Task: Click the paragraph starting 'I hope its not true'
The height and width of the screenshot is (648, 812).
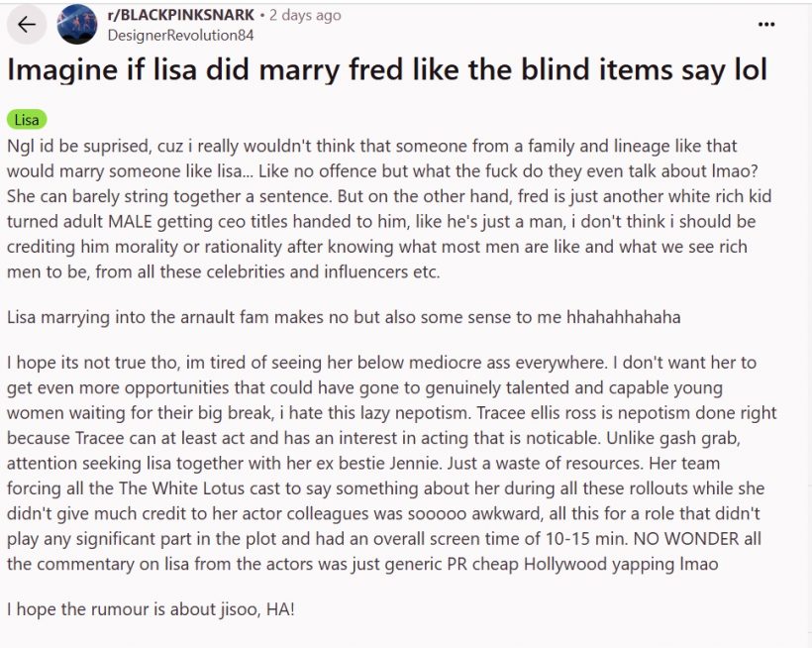Action: 392,463
